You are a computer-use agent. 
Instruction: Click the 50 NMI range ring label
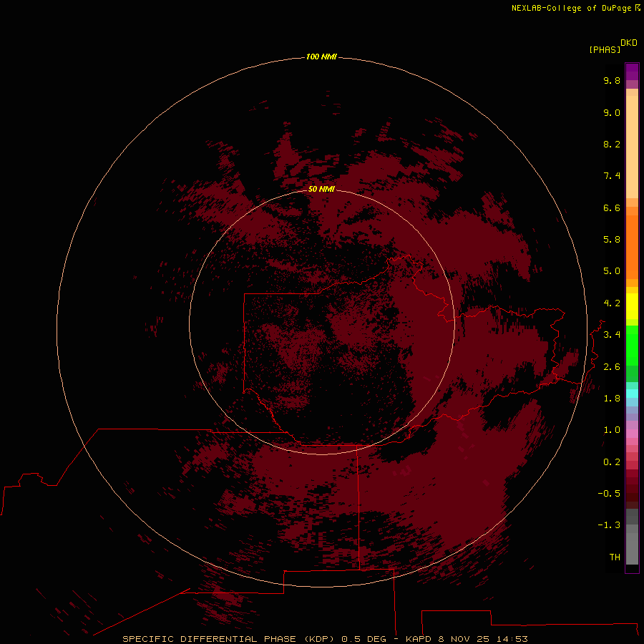tap(321, 189)
